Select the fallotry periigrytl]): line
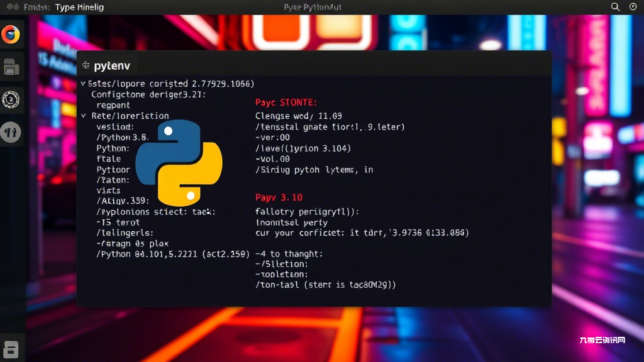644x362 pixels. pyautogui.click(x=307, y=212)
